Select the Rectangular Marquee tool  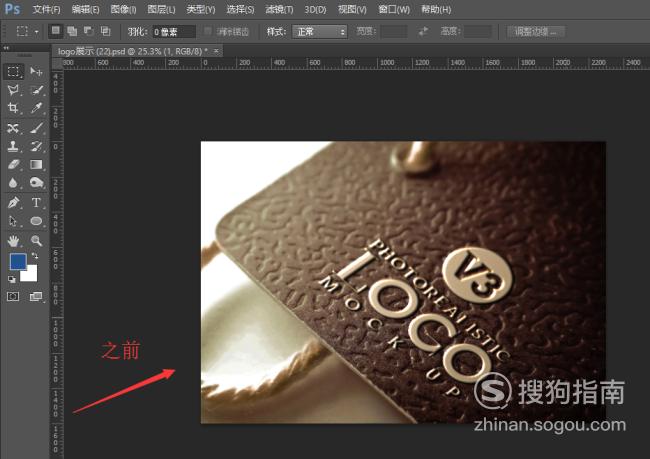13,72
